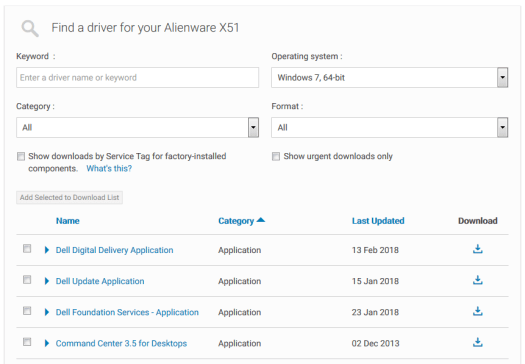The height and width of the screenshot is (364, 525).
Task: Download Command Center 3.5 for Desktops
Action: [477, 342]
